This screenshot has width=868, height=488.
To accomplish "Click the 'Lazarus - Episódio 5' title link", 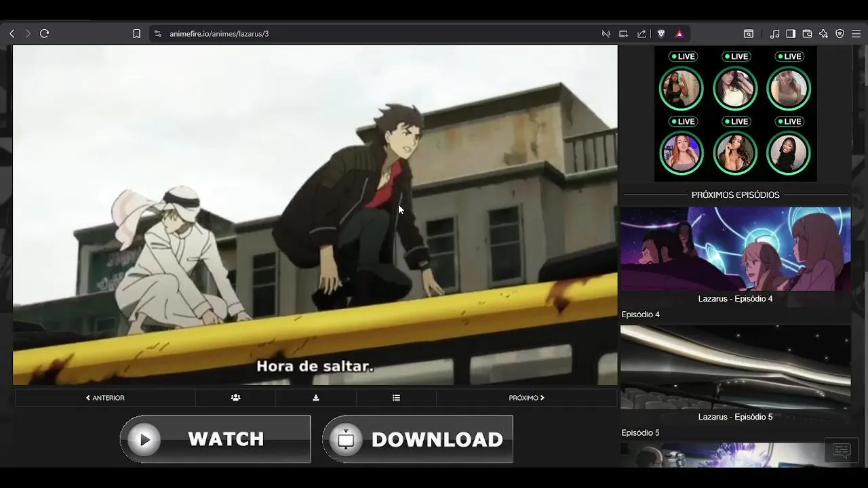I will pyautogui.click(x=735, y=417).
